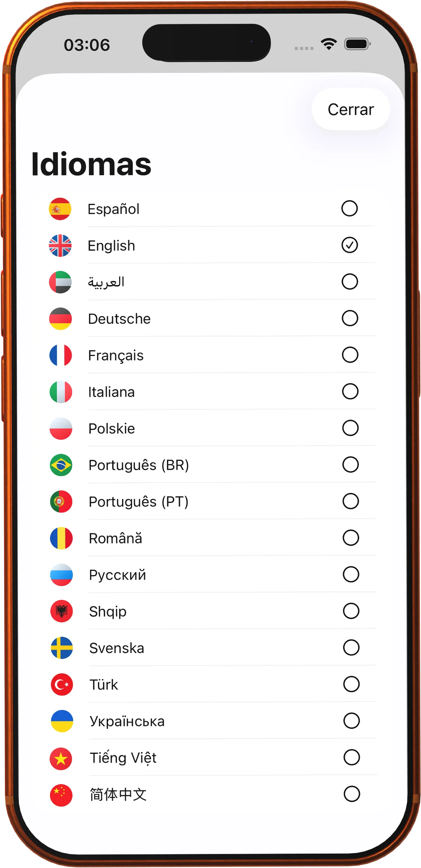The image size is (421, 868).
Task: Tap the German flag icon
Action: click(60, 319)
